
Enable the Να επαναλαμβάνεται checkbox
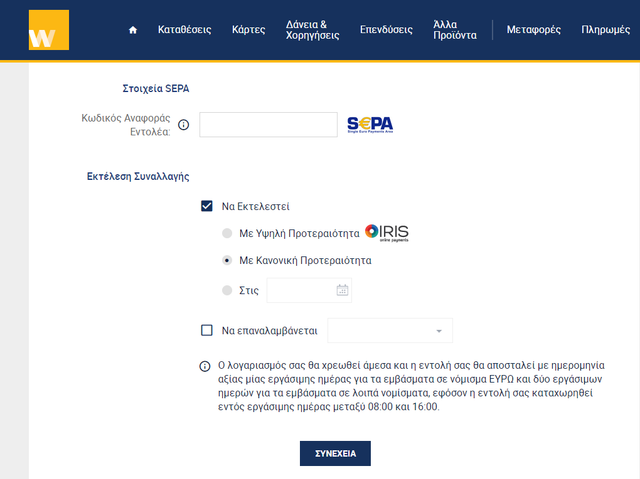pyautogui.click(x=207, y=330)
